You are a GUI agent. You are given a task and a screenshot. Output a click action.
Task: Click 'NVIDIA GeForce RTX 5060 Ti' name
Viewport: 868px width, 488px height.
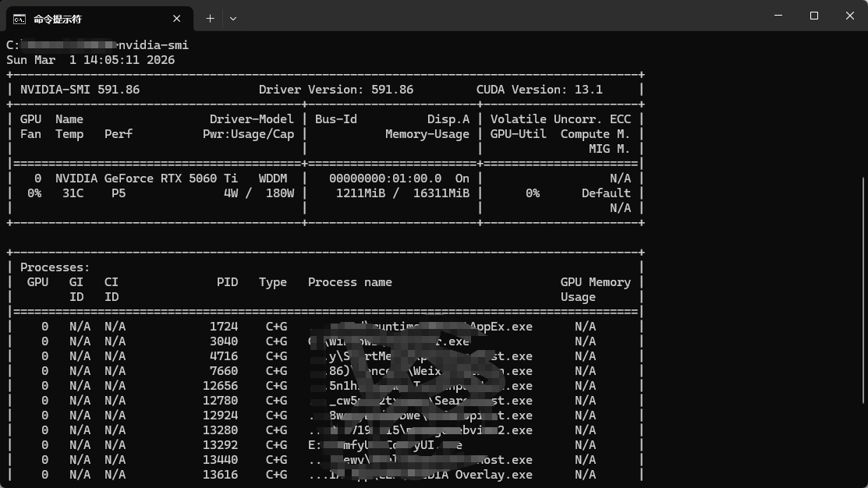click(146, 179)
